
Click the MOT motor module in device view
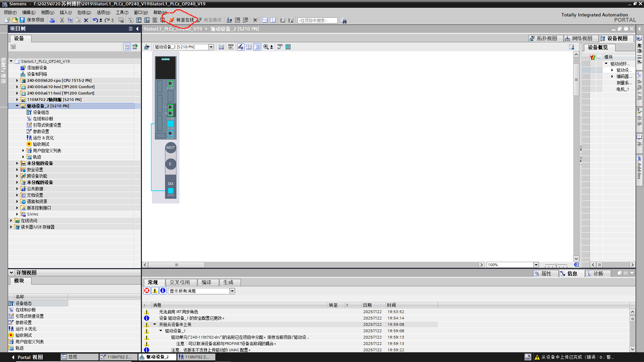pyautogui.click(x=170, y=147)
